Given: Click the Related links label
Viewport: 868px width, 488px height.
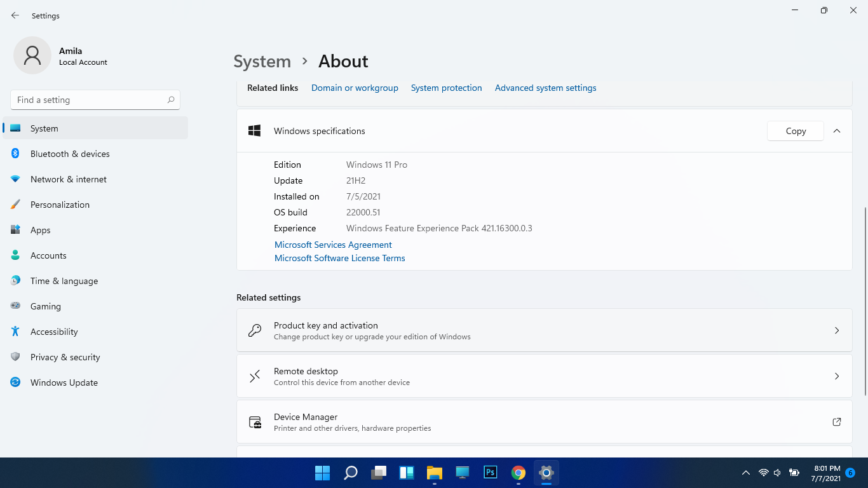Looking at the screenshot, I should [x=273, y=88].
